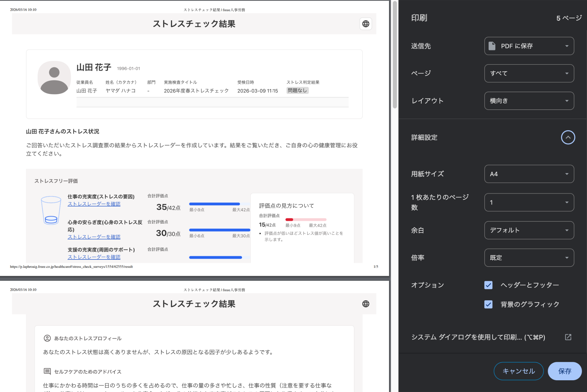Click the 最小6点 label under second bar
This screenshot has height=392, width=587.
197,236
